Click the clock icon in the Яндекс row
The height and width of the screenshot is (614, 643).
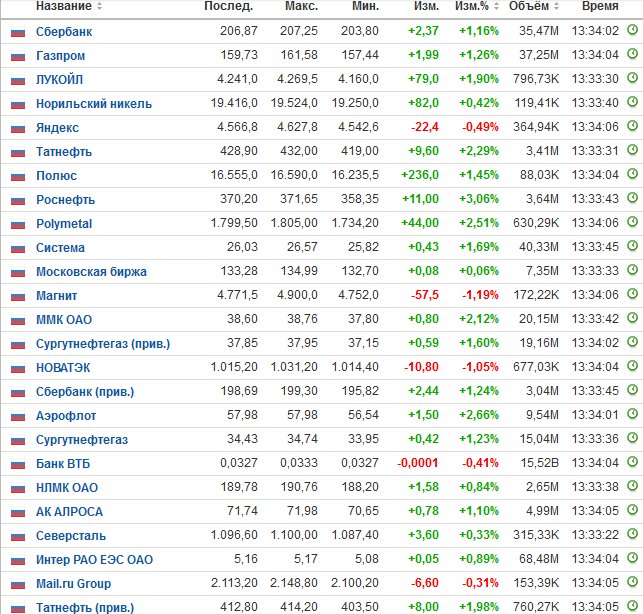tap(633, 126)
